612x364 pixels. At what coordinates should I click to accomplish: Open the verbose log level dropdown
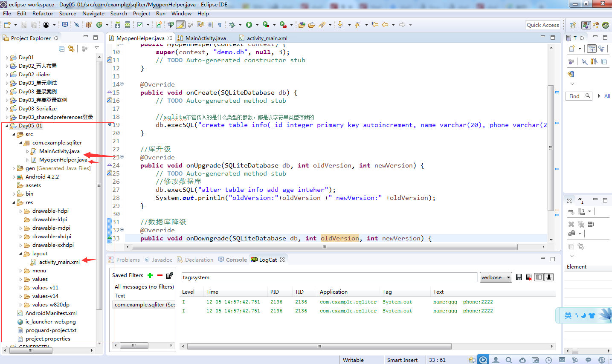[x=496, y=277]
